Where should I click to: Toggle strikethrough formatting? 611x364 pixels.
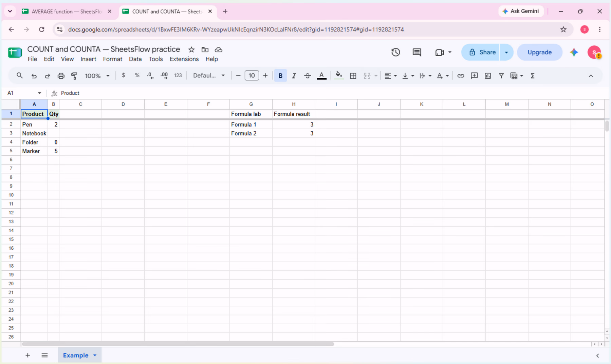(308, 76)
